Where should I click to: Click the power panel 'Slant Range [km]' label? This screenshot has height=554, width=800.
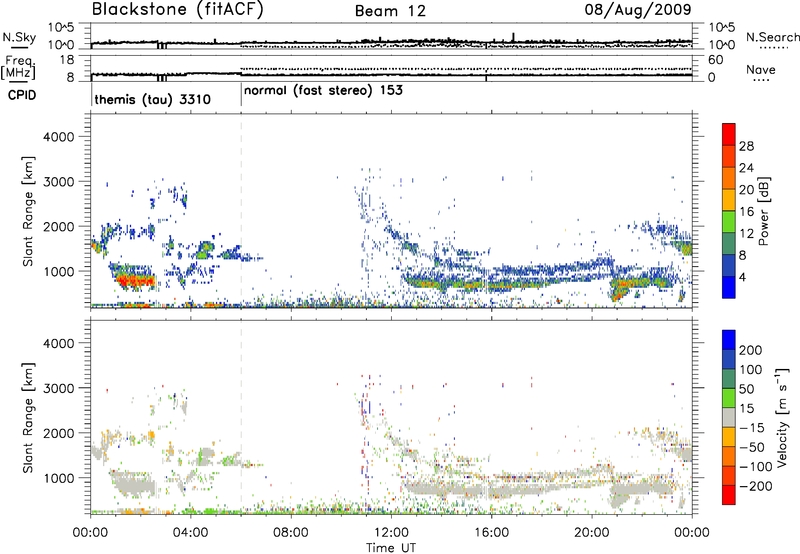pos(28,211)
